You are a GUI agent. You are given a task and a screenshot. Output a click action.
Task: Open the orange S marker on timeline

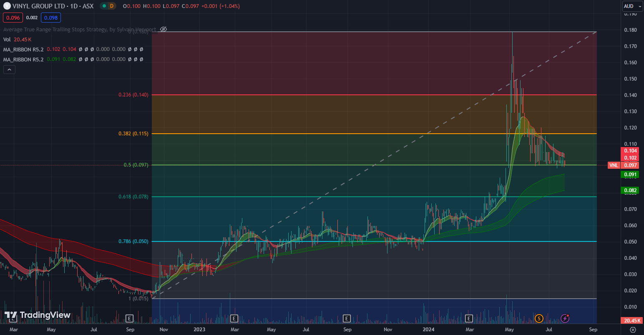tap(539, 319)
